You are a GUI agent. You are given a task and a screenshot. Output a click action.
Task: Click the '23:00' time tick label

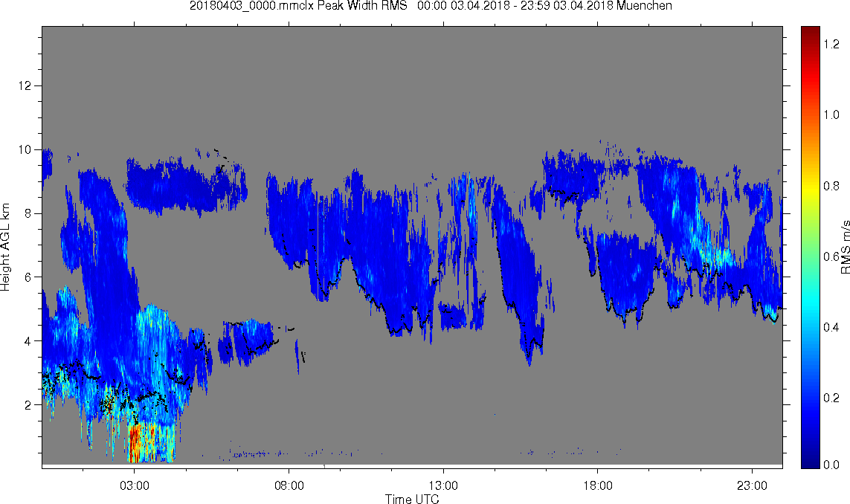point(753,485)
